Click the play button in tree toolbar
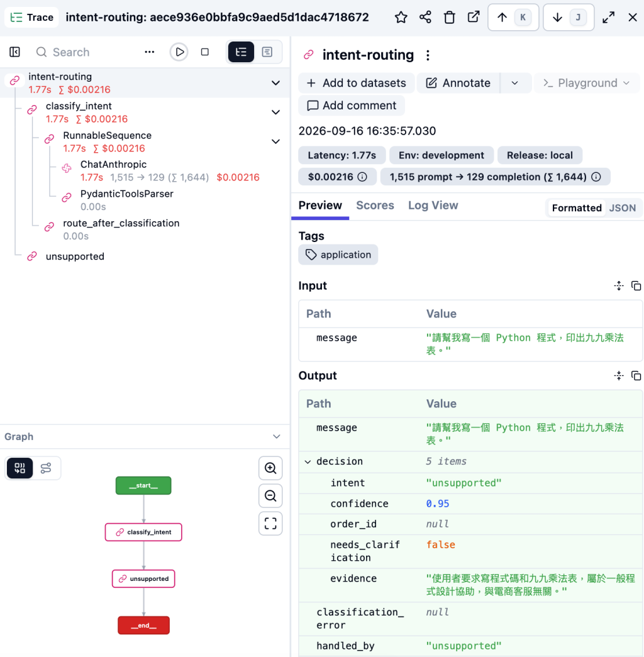 (179, 52)
